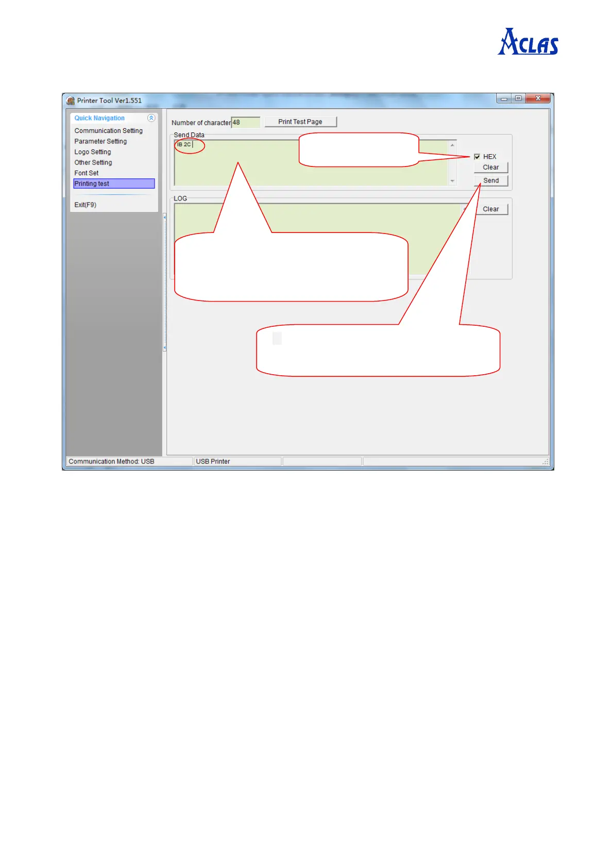The width and height of the screenshot is (613, 868).
Task: Click the Printer Tool title bar icon
Action: click(71, 101)
